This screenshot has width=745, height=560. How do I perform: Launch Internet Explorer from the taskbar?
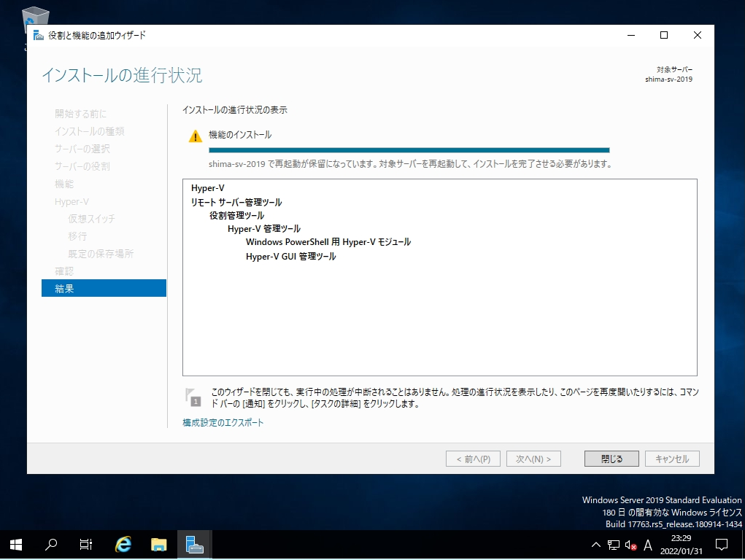tap(123, 545)
